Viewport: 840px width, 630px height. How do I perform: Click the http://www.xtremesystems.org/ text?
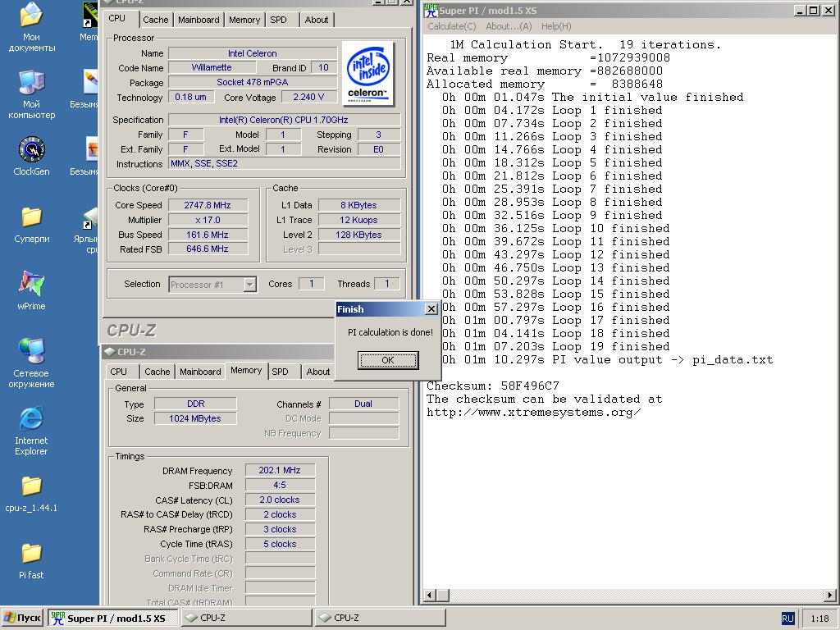tap(533, 412)
